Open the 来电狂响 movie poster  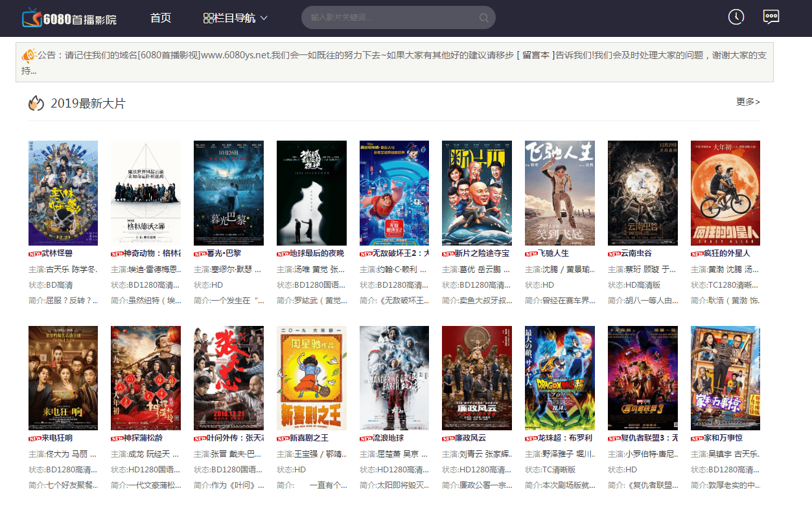click(x=63, y=378)
